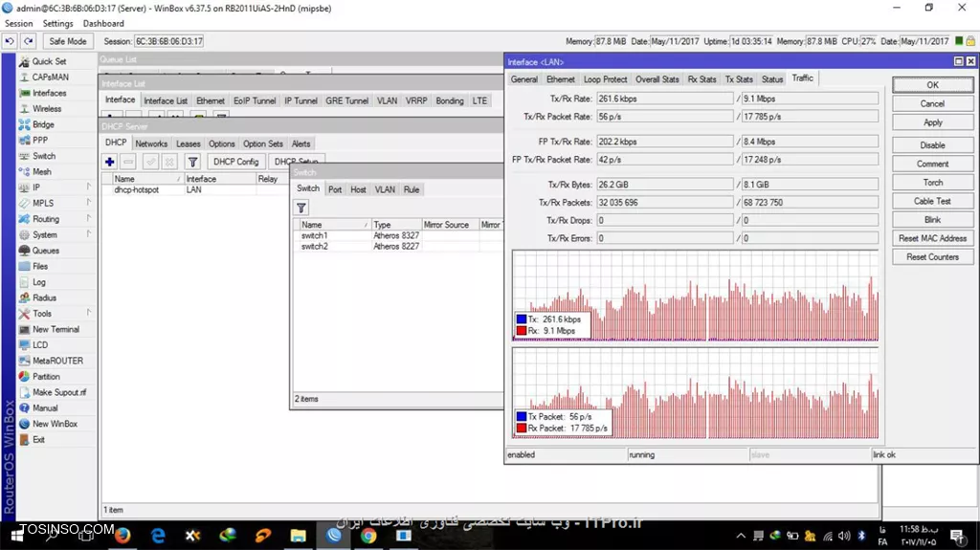Viewport: 980px width, 550px height.
Task: Switch to Rx Stats tab
Action: (x=702, y=79)
